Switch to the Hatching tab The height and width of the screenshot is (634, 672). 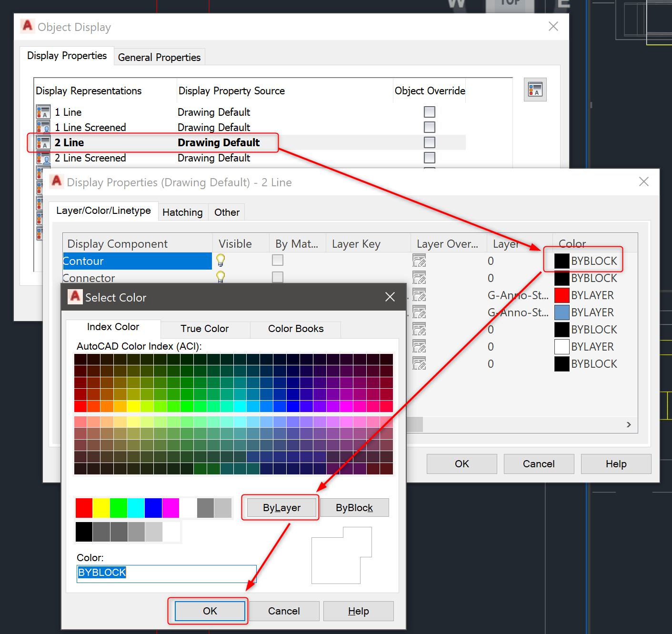pyautogui.click(x=182, y=212)
